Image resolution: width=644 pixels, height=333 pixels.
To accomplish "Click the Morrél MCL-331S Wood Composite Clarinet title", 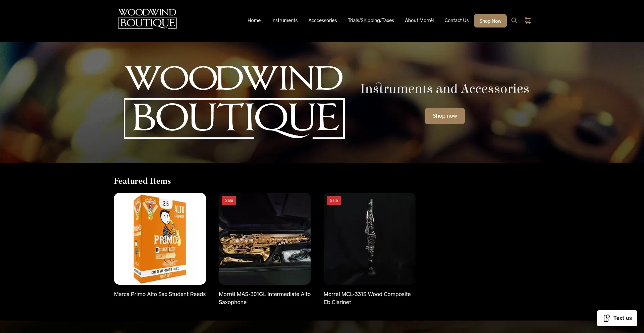I will click(x=367, y=298).
